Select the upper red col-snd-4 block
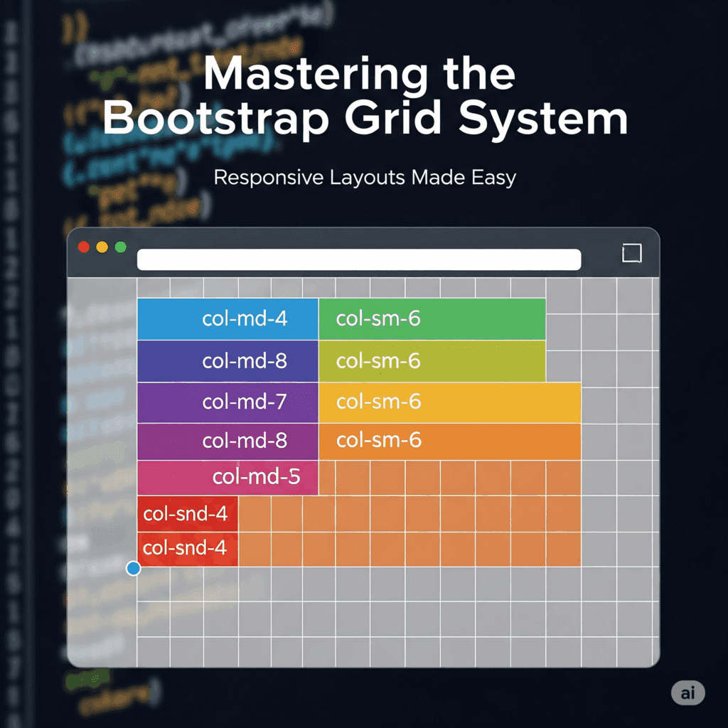Viewport: 728px width, 728px height. pos(187,513)
